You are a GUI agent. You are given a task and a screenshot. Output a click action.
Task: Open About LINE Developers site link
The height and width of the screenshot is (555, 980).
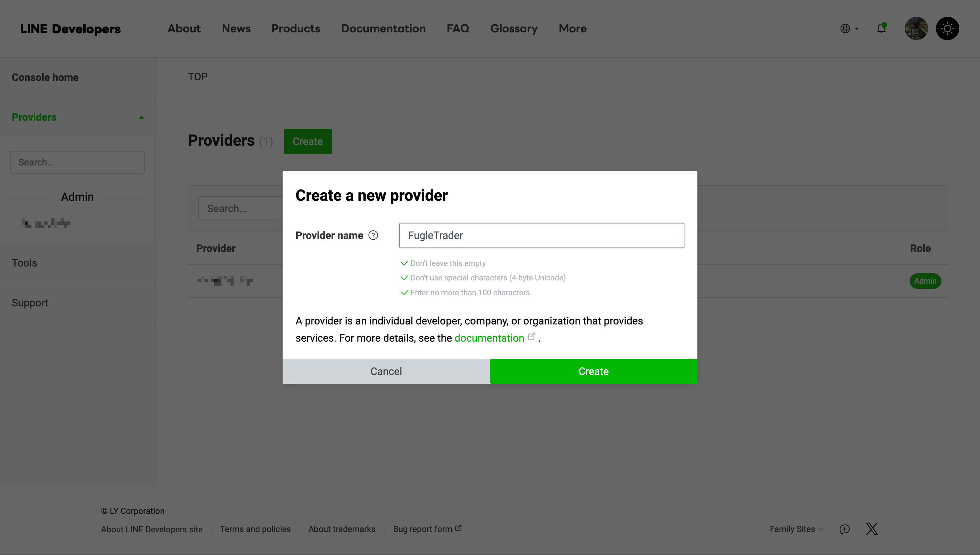click(x=151, y=529)
